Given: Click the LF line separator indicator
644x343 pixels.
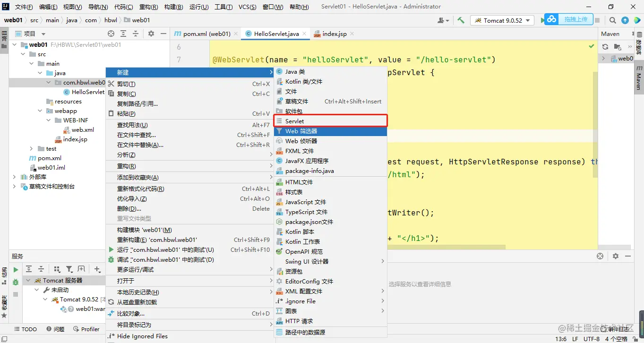Looking at the screenshot, I should (575, 339).
